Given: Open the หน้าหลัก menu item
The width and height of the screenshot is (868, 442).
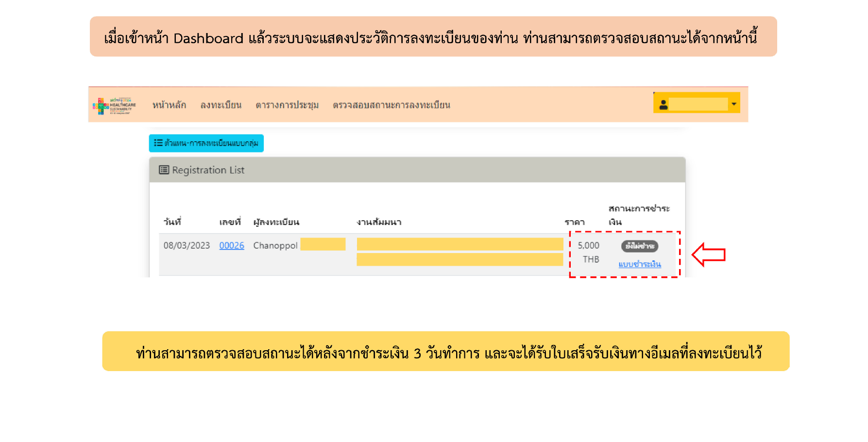Looking at the screenshot, I should [x=169, y=105].
